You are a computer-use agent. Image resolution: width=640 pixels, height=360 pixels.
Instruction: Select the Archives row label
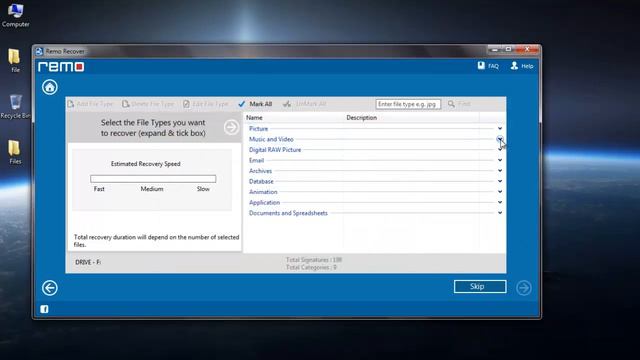[260, 171]
